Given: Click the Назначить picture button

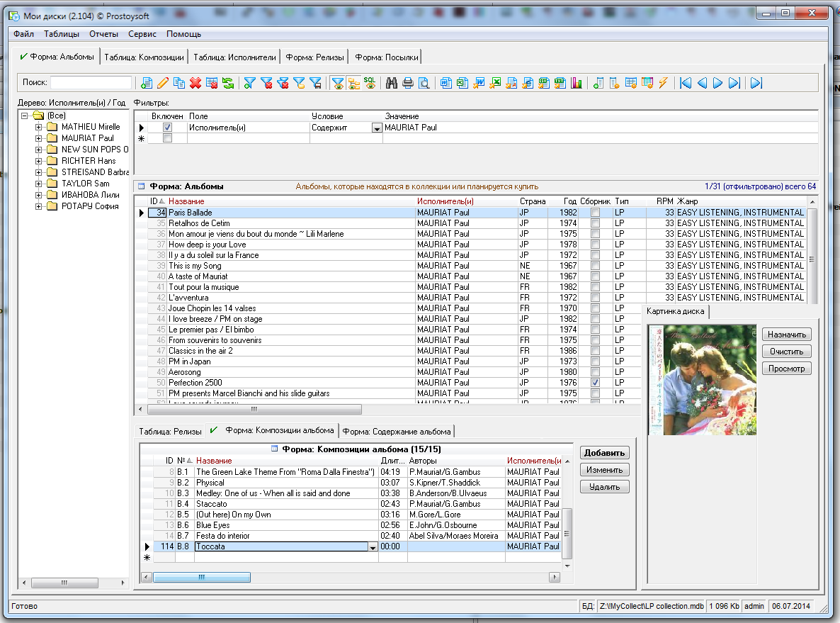Looking at the screenshot, I should tap(786, 335).
